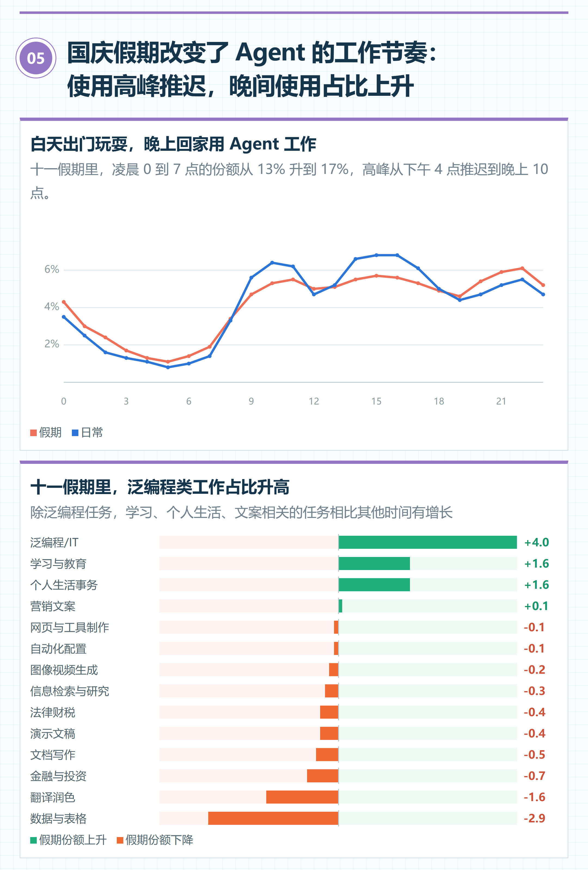Click the -2.9 value
Screen dimensions: 588x870
click(534, 818)
